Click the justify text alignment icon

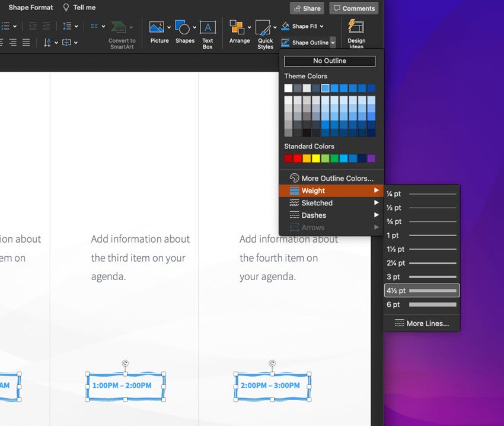(26, 42)
